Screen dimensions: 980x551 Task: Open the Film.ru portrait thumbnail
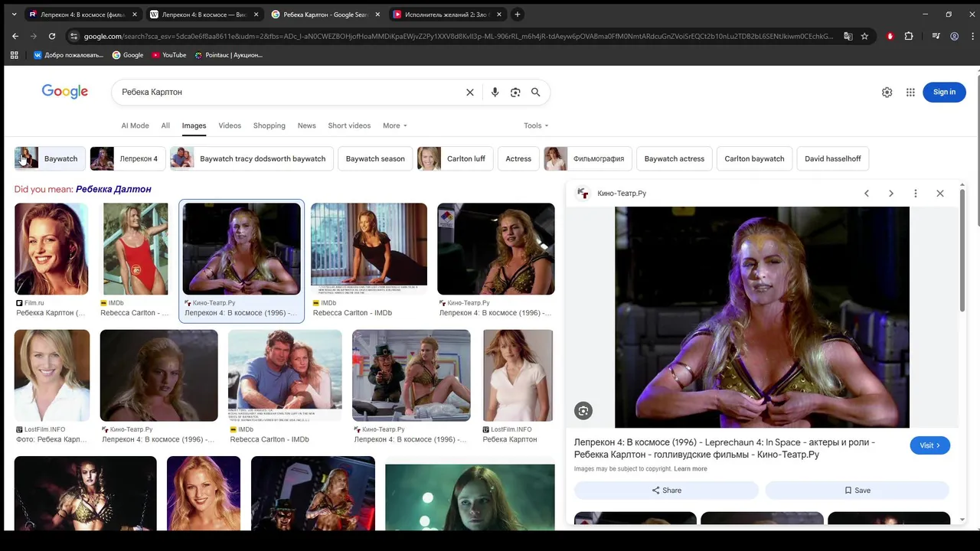(x=51, y=249)
